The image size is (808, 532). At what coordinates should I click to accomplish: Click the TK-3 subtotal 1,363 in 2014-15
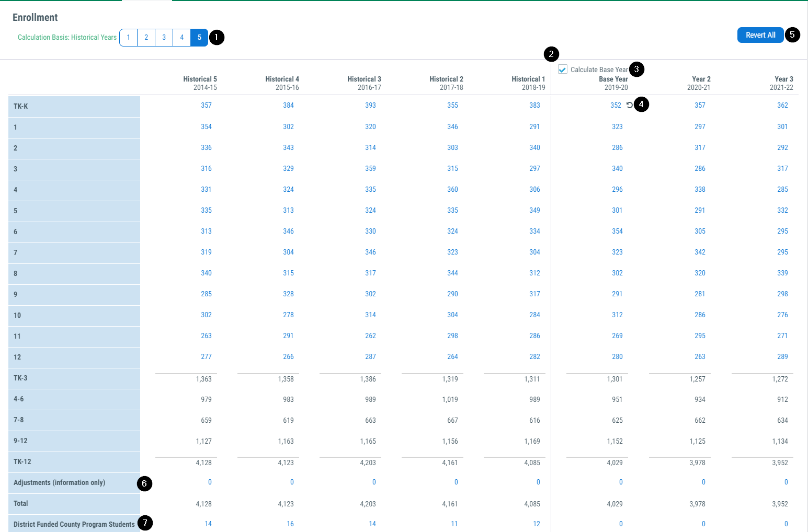tap(204, 379)
